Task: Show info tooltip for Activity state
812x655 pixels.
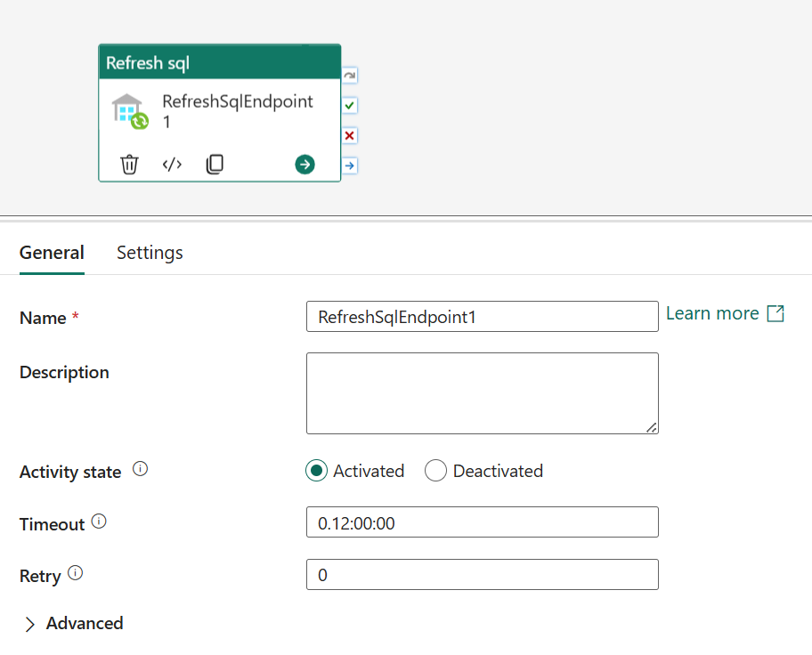Action: [141, 469]
